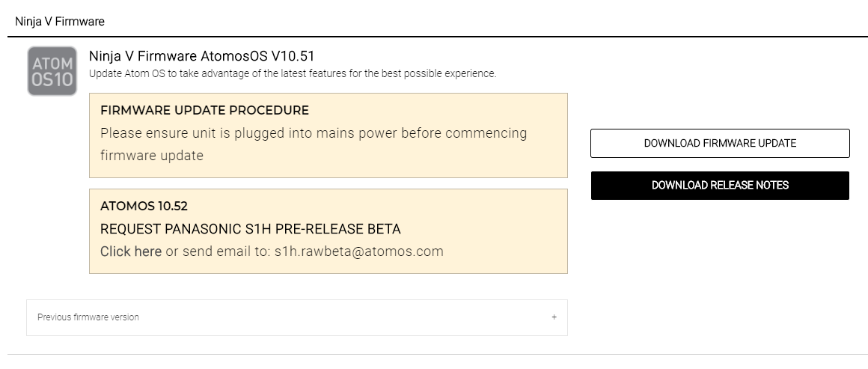This screenshot has width=868, height=369.
Task: Click the Ninja V Firmware AtomosOS V10.51 title
Action: [x=201, y=56]
